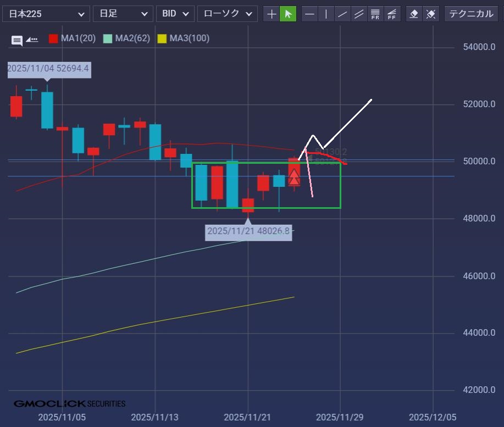This screenshot has height=427, width=504.
Task: Select the vertical line drawing tool
Action: point(326,14)
